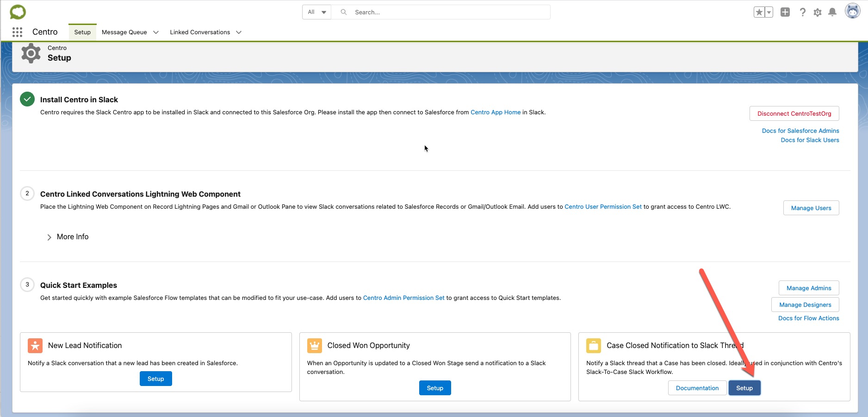Click the Manage Users button
The width and height of the screenshot is (868, 417).
click(811, 208)
